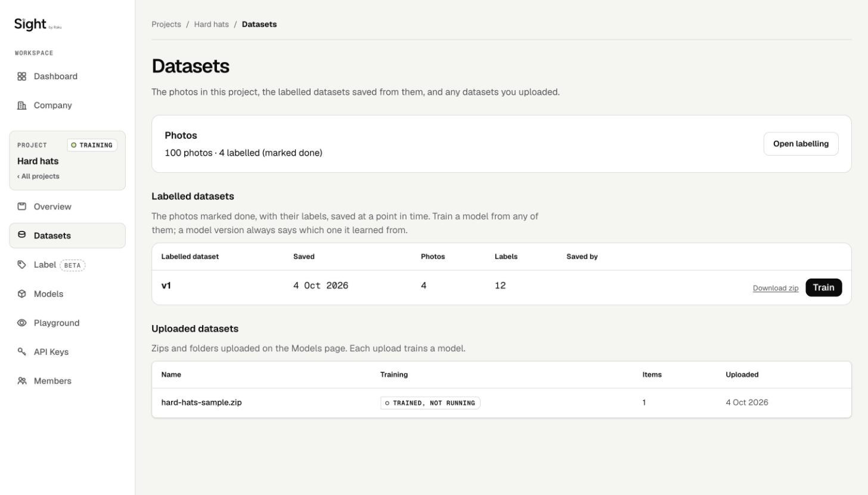The width and height of the screenshot is (868, 495).
Task: Click the Open labelling button
Action: click(x=801, y=144)
